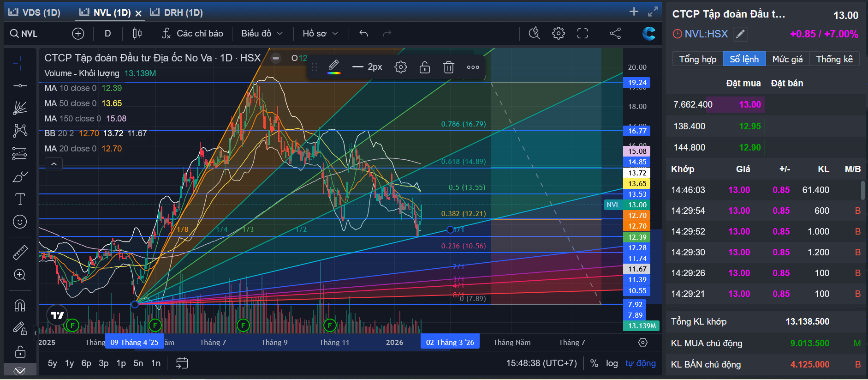
Task: Open the 'Thống kê' tab
Action: [x=834, y=59]
